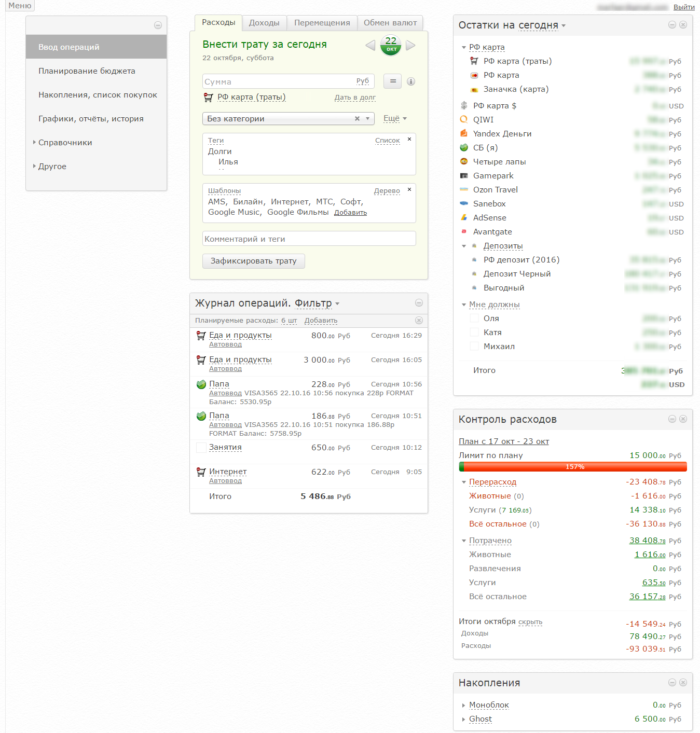Viewport: 700px width, 733px height.
Task: Click скрыть next to Итоги октября
Action: (530, 622)
